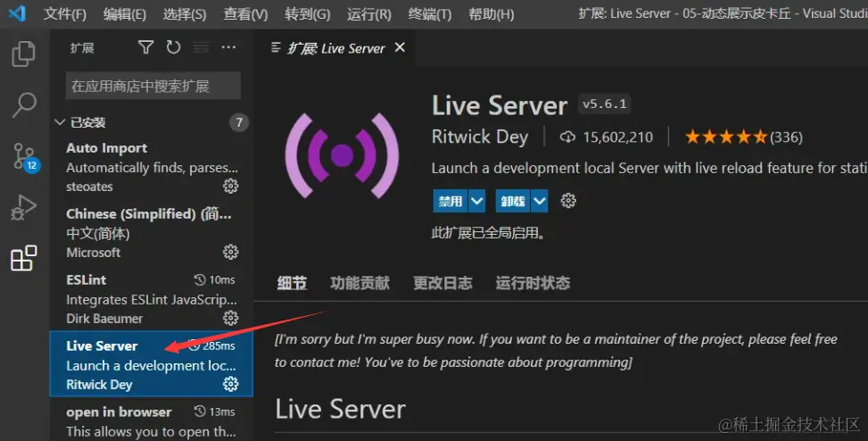The width and height of the screenshot is (868, 441).
Task: Click the Live Server extension logo
Action: (342, 155)
